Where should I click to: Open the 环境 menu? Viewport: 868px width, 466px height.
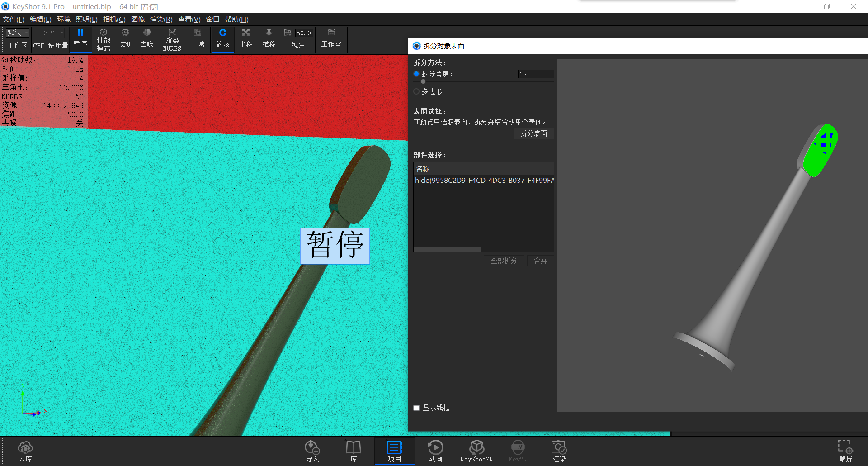click(x=63, y=19)
